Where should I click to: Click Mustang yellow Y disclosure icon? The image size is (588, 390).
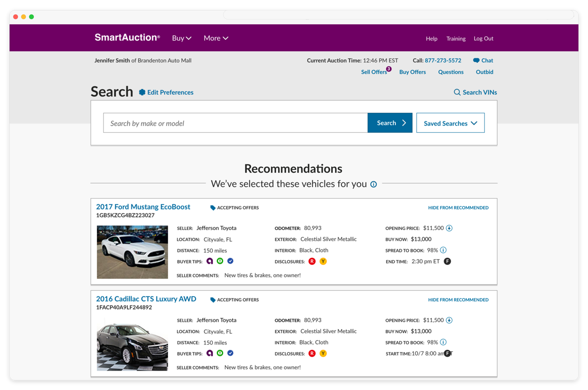click(323, 261)
